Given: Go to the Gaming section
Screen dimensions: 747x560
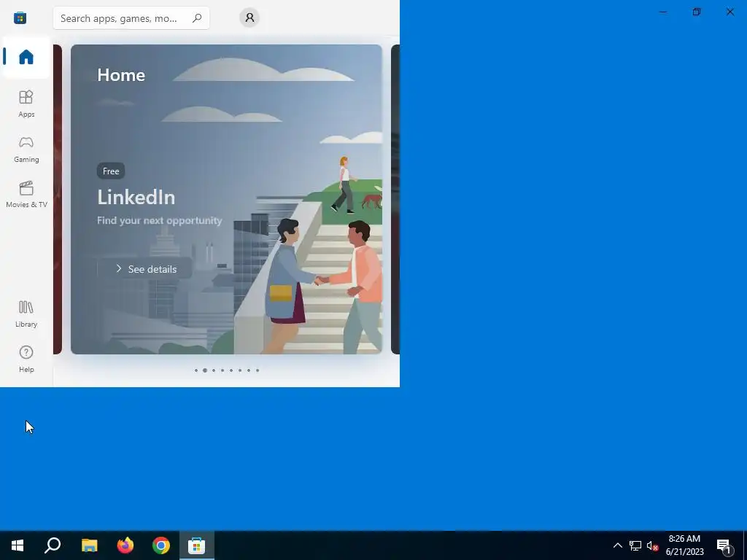Looking at the screenshot, I should coord(26,149).
